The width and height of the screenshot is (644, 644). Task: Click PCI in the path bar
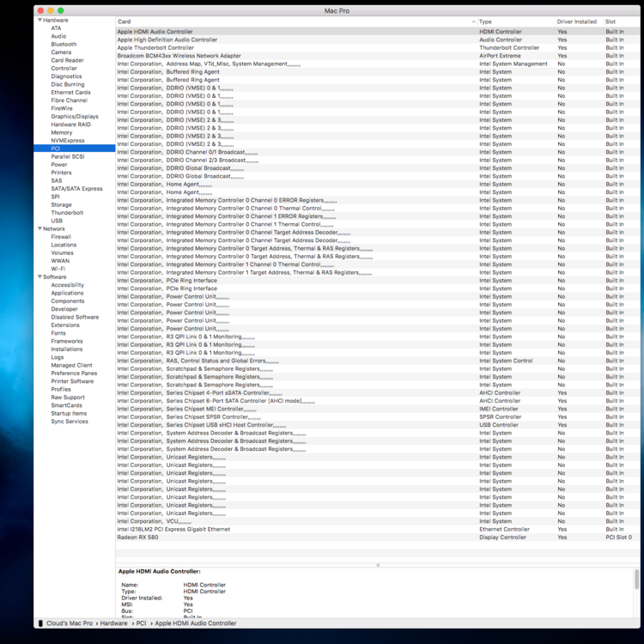[x=141, y=623]
